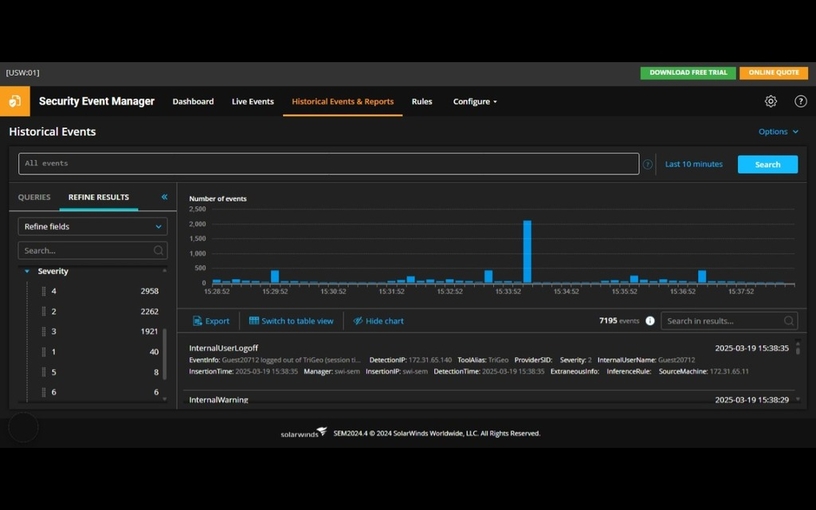Collapse the Severity group
Viewport: 816px width, 510px height.
click(27, 271)
